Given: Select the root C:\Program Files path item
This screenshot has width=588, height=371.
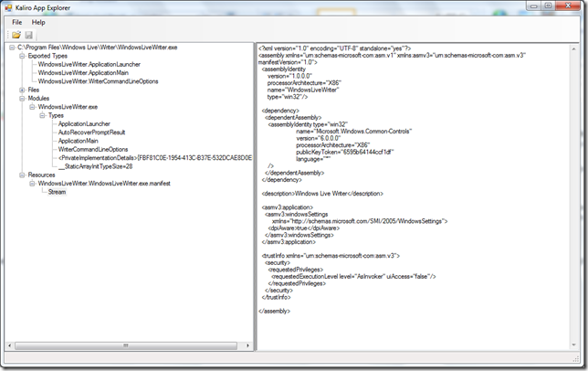Looking at the screenshot, I should (98, 48).
